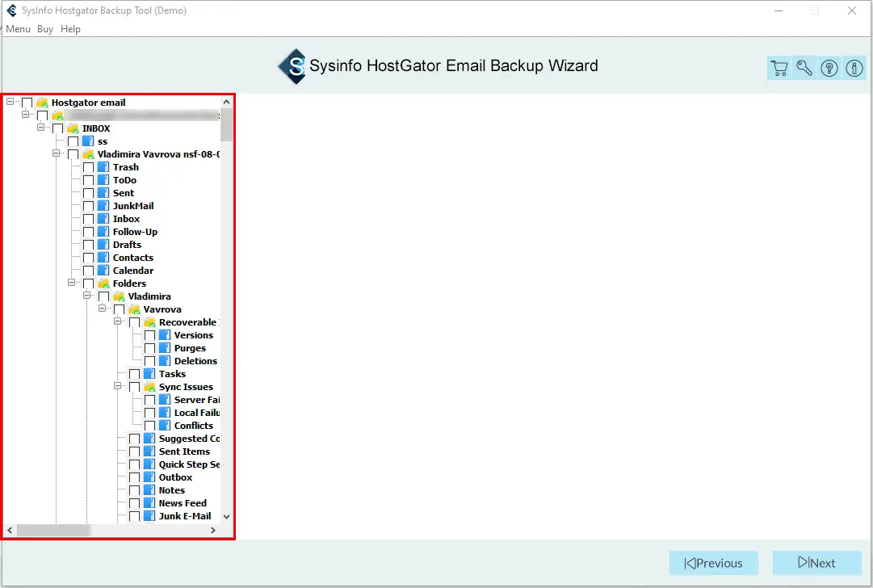Click the Hostgator email root folder icon
The width and height of the screenshot is (873, 588).
point(42,103)
